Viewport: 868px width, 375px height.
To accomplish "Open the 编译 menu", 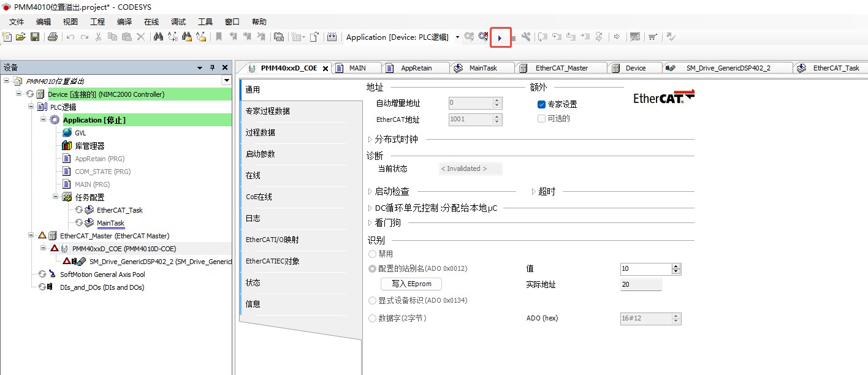I will (x=124, y=21).
